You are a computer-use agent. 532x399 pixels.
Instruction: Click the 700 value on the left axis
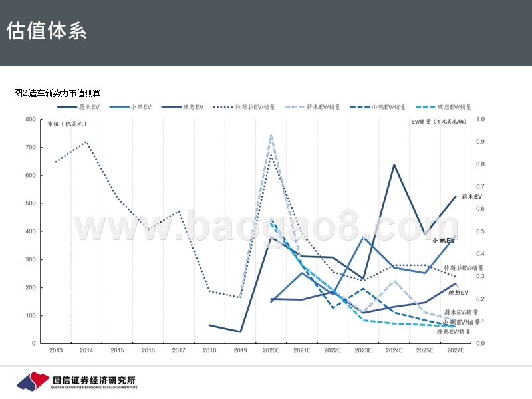31,147
